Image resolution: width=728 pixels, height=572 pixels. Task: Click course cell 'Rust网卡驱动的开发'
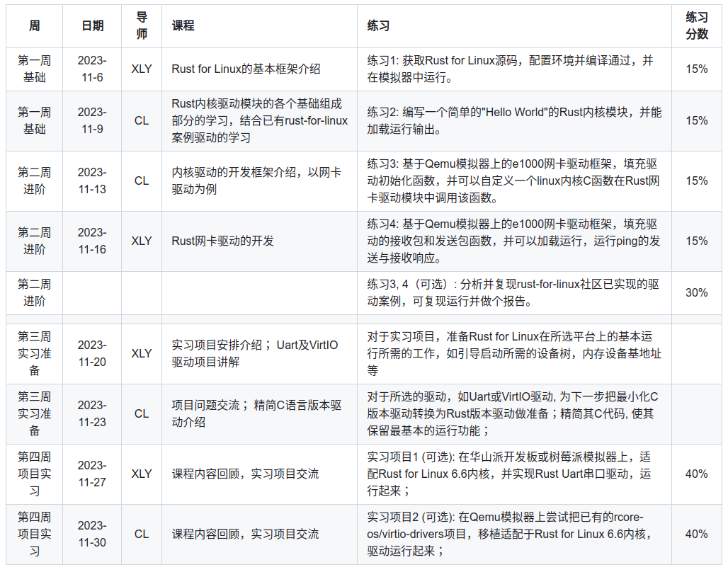coord(259,241)
